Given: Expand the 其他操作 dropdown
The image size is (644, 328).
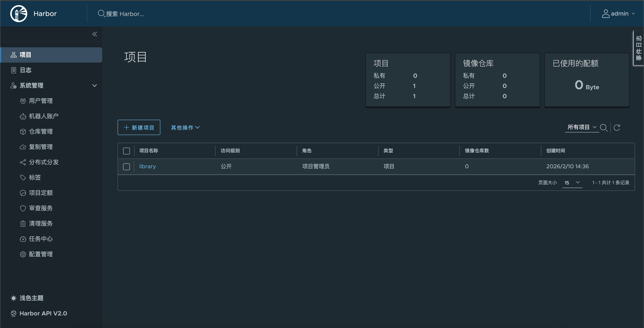Looking at the screenshot, I should (x=185, y=128).
